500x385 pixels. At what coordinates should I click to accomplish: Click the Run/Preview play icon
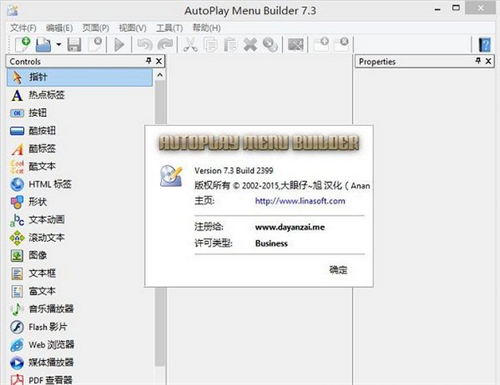click(x=119, y=45)
